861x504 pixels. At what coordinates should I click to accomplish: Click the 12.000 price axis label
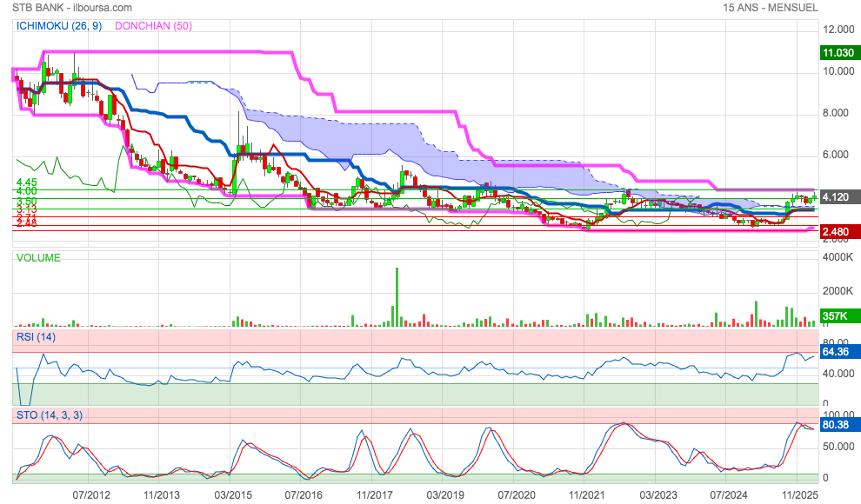(x=839, y=29)
